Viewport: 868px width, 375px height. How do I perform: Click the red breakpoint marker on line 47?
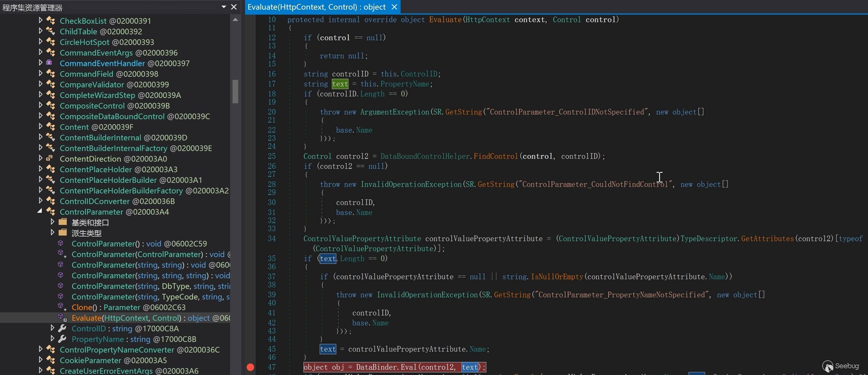[x=250, y=367]
